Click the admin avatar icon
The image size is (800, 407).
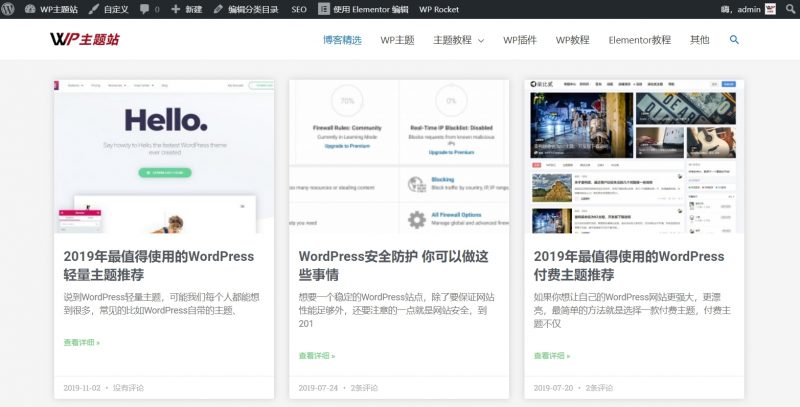(771, 9)
